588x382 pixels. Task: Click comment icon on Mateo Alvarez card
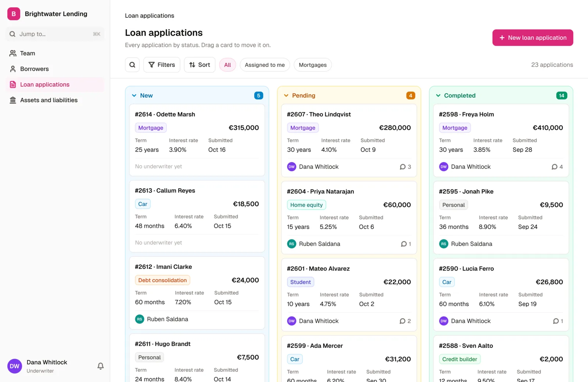403,321
